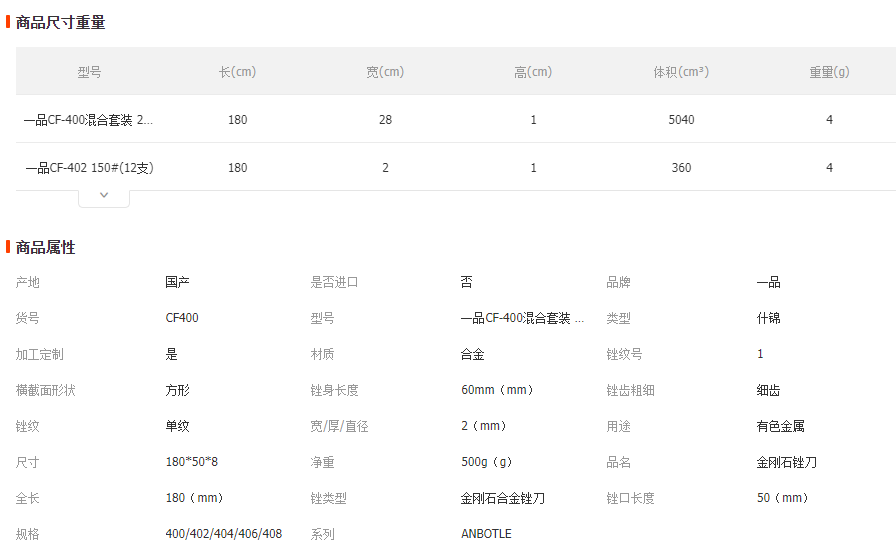Click the 宽(cm) column header
The width and height of the screenshot is (896, 552).
tap(385, 72)
